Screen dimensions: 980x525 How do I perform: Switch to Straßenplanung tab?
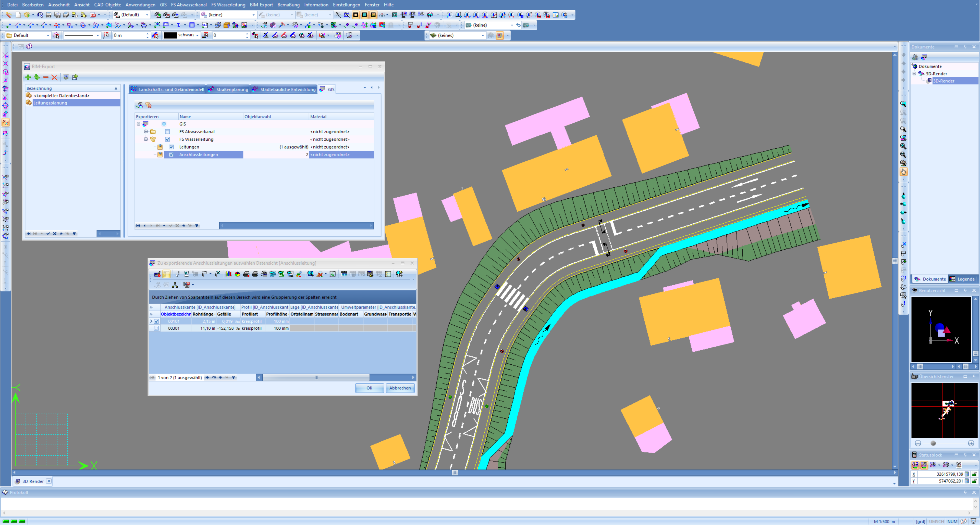click(x=228, y=89)
